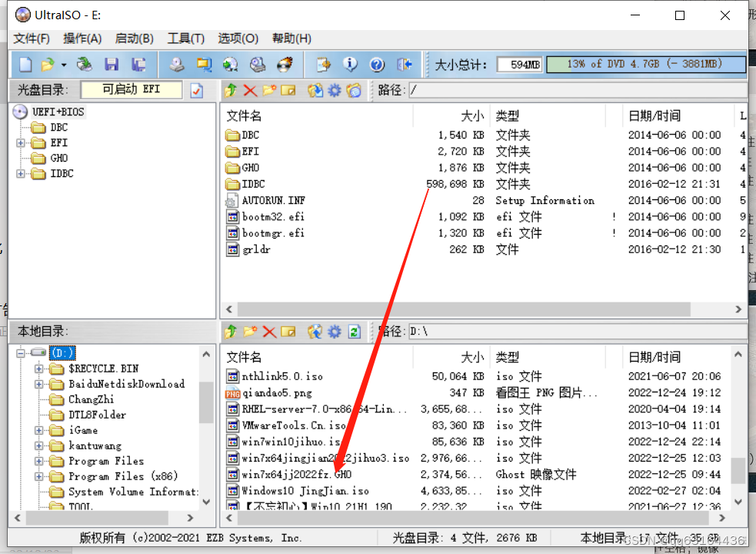Select VMwareTools.Cn.iso in the local list

pos(294,426)
